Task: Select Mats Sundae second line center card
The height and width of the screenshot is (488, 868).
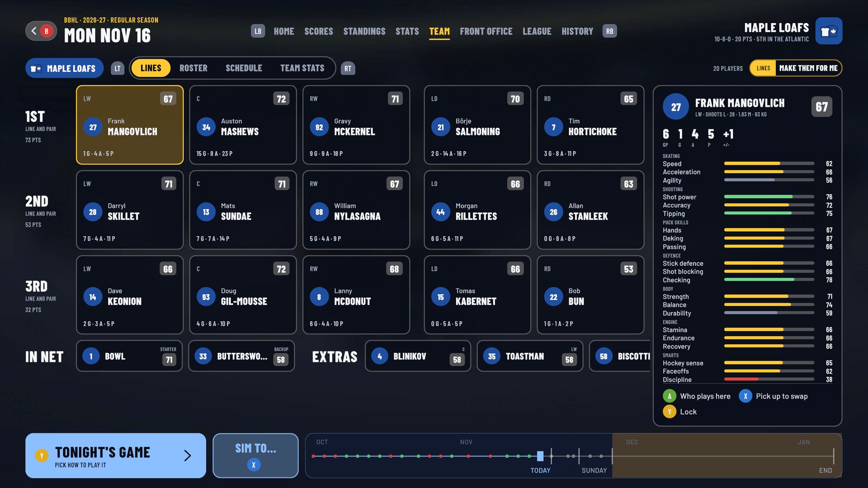Action: [x=243, y=210]
